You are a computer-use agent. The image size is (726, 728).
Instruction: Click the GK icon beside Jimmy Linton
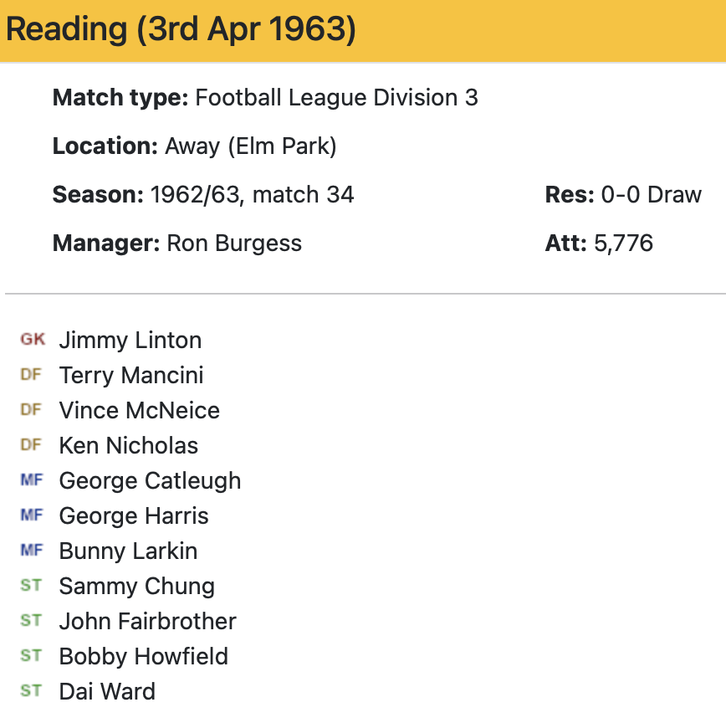click(x=32, y=340)
